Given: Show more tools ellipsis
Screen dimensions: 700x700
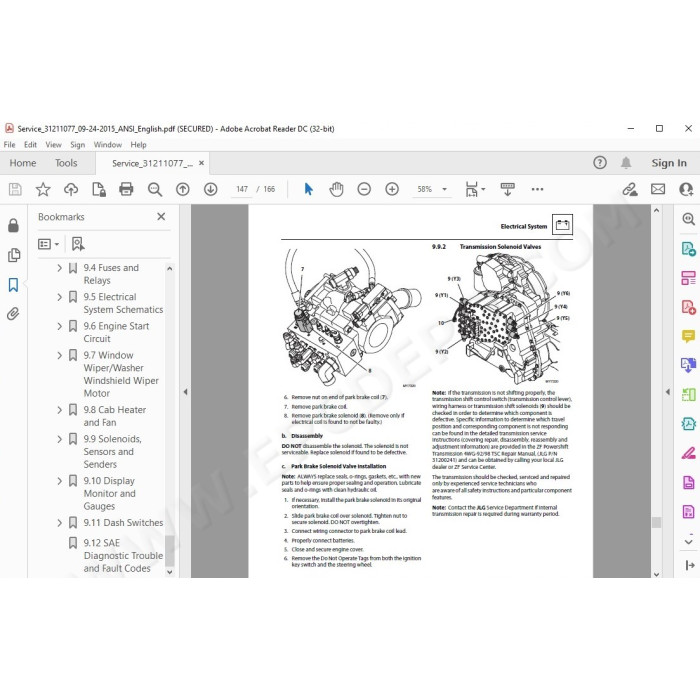Looking at the screenshot, I should pyautogui.click(x=538, y=189).
